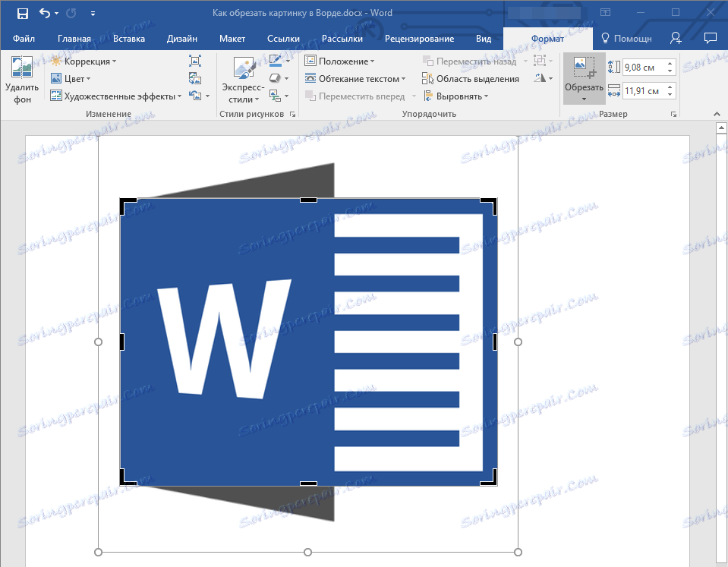Click the width field showing 11,91 см

point(644,91)
